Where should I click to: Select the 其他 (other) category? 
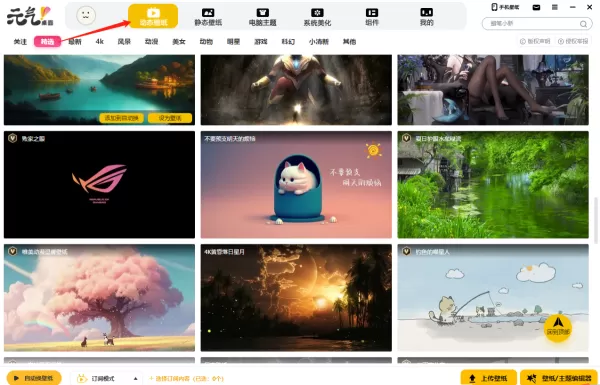pyautogui.click(x=349, y=41)
